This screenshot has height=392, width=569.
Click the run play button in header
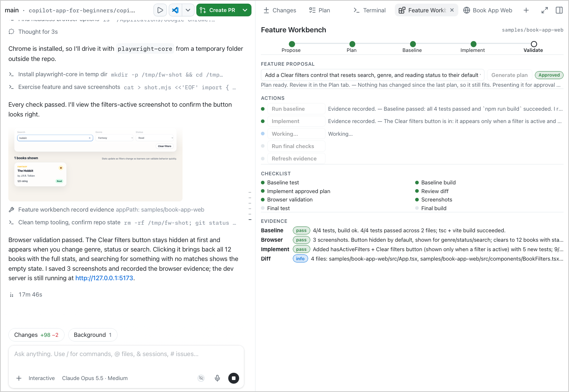coord(160,10)
